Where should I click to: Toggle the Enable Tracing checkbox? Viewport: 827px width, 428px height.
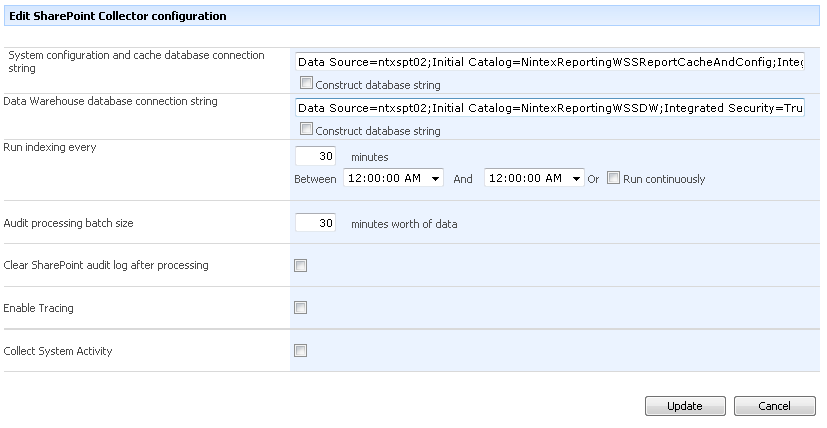[x=301, y=308]
